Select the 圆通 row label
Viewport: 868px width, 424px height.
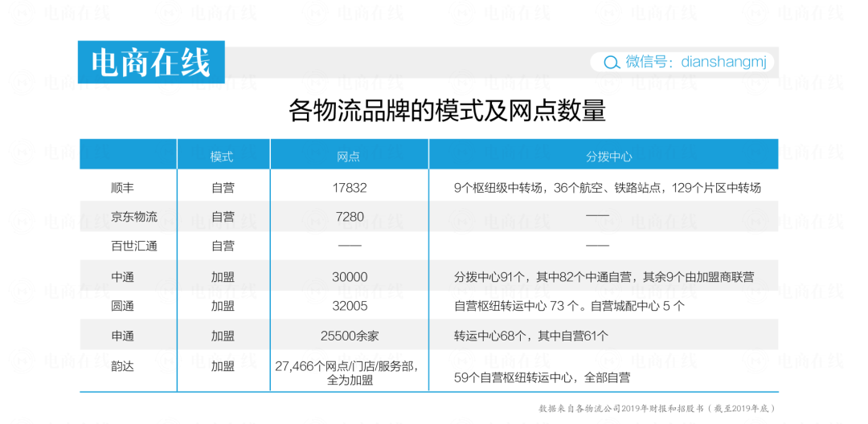(123, 306)
